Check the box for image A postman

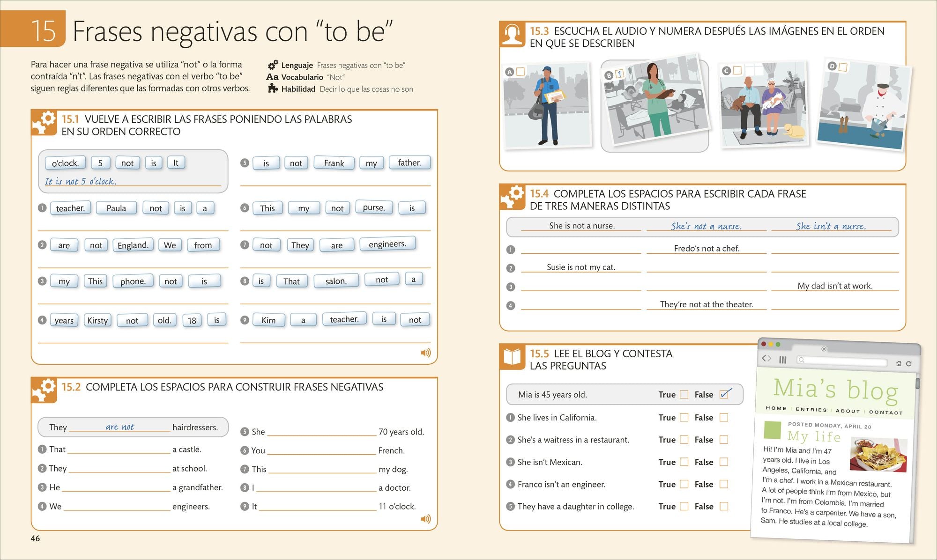point(520,71)
